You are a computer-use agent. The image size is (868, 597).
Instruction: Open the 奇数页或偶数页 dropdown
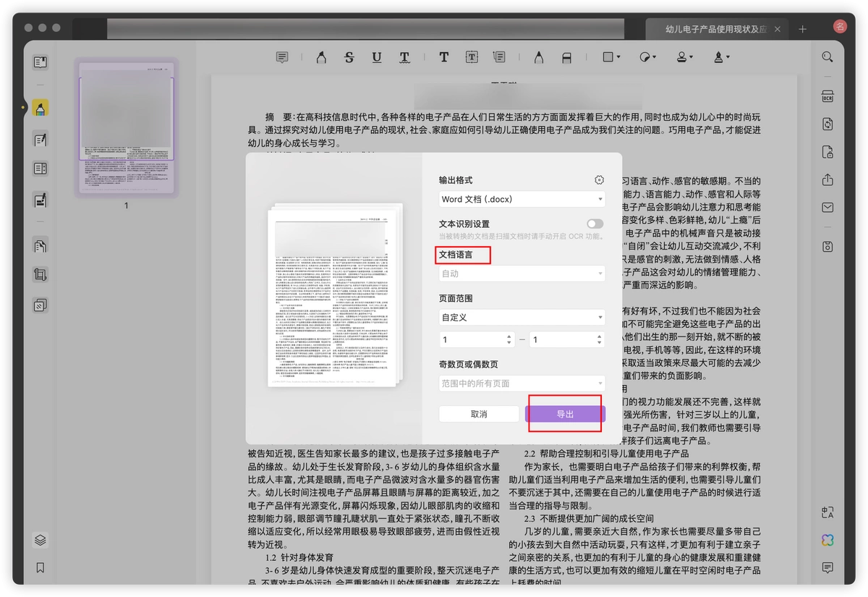pos(522,383)
